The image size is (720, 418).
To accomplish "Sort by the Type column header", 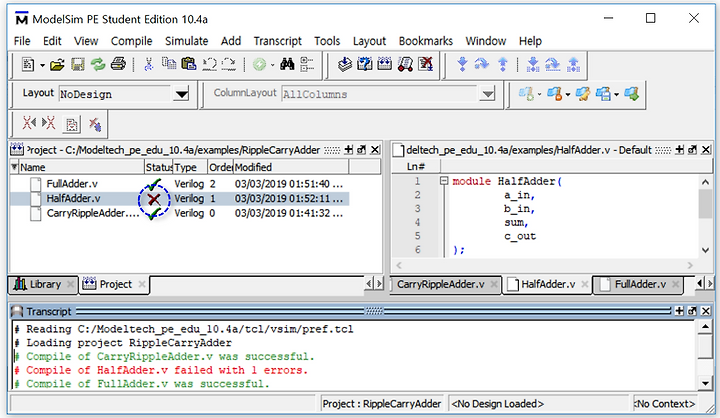I will pos(191,167).
